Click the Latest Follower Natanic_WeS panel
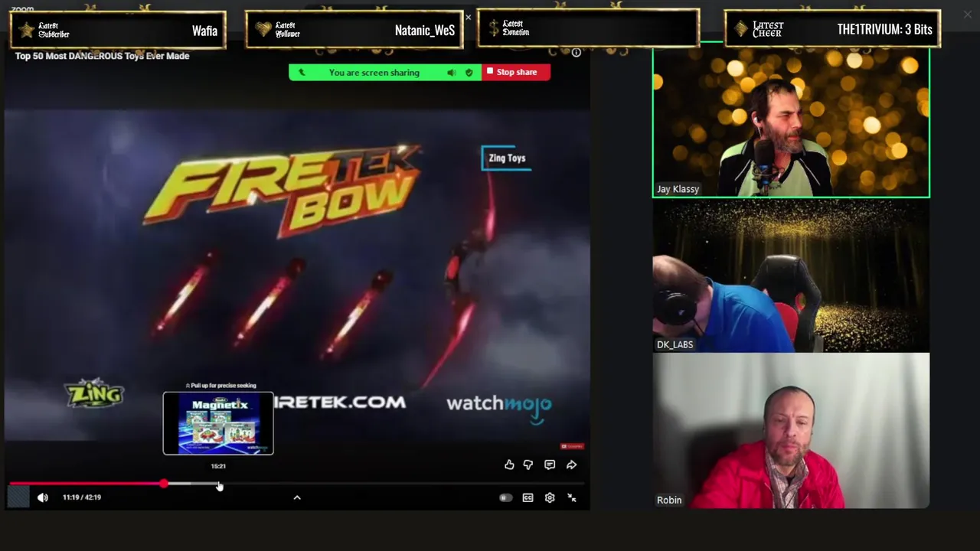Screen dimensions: 980x551 (x=354, y=30)
